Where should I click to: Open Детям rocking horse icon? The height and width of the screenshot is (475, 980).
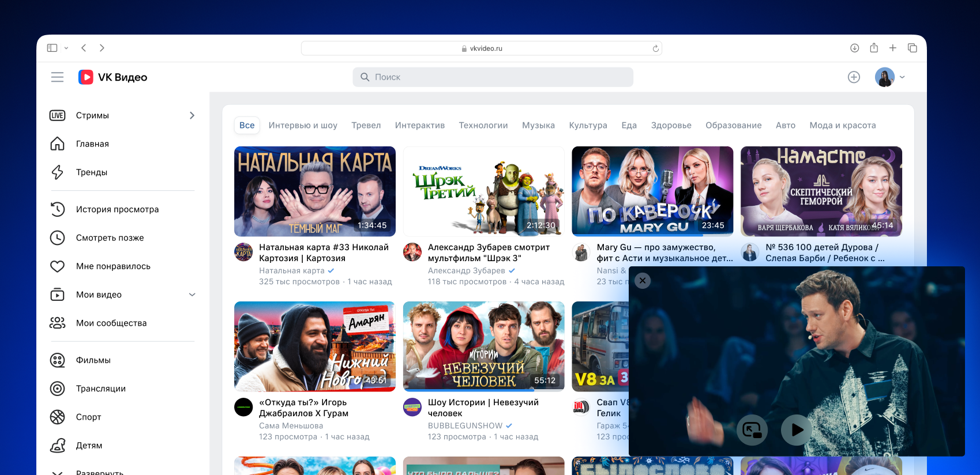[x=57, y=446]
